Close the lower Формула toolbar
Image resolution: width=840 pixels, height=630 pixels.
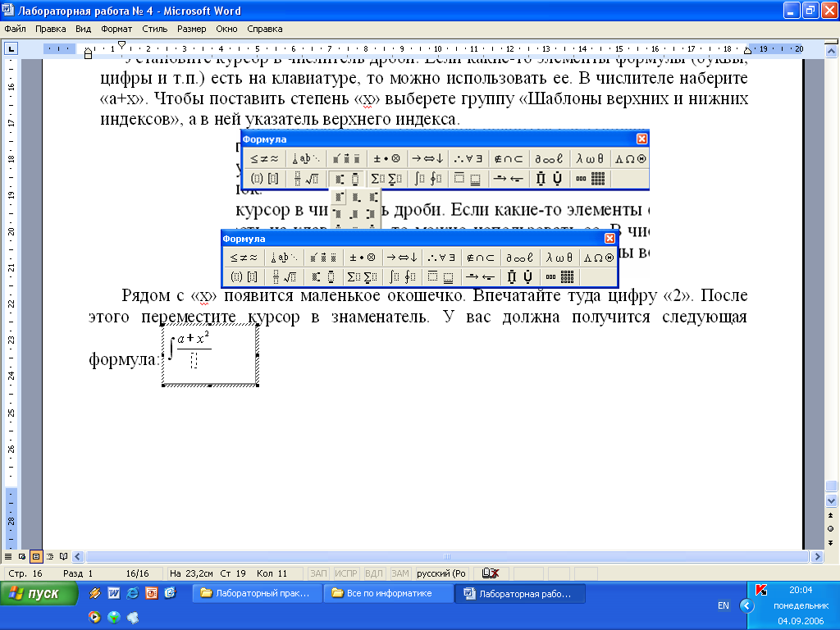(609, 239)
